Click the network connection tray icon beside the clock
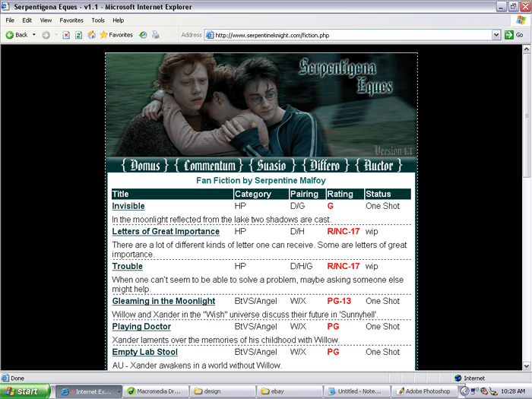This screenshot has width=532, height=399. pyautogui.click(x=493, y=392)
